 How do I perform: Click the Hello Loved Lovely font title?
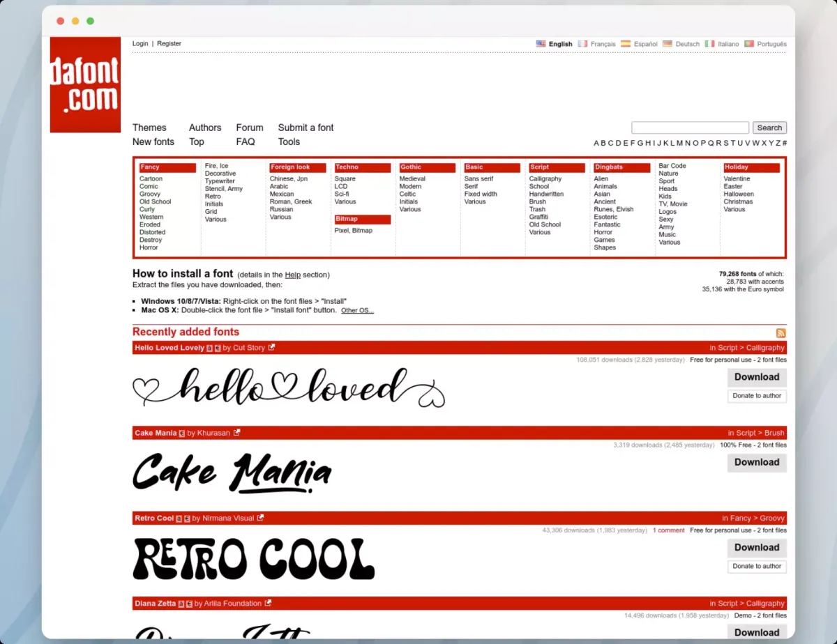(x=169, y=348)
